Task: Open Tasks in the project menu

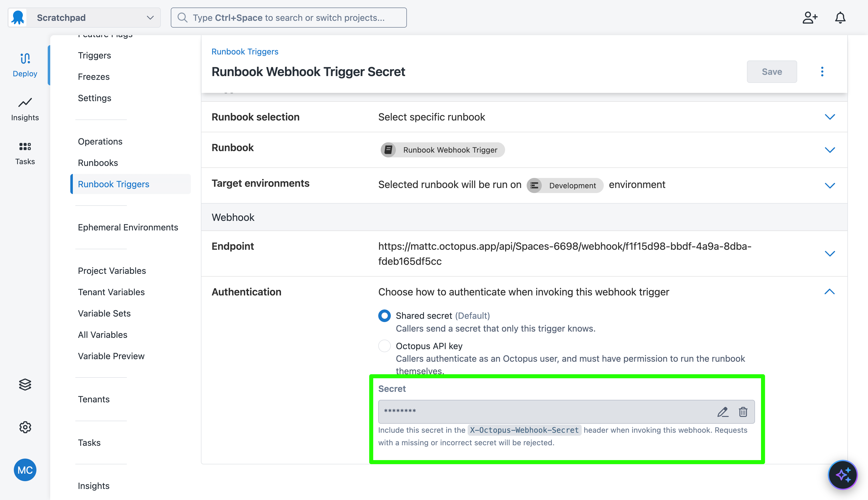Action: pos(89,442)
